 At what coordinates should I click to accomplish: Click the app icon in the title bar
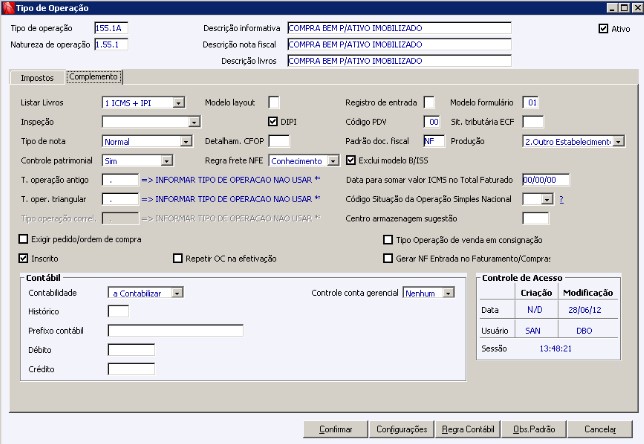tap(8, 8)
